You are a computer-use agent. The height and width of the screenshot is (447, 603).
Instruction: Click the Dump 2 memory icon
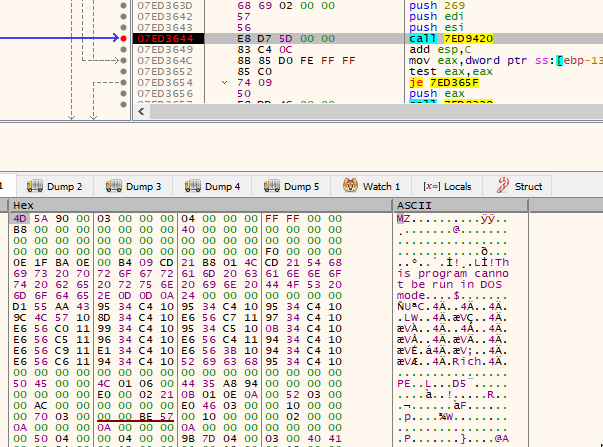click(35, 186)
